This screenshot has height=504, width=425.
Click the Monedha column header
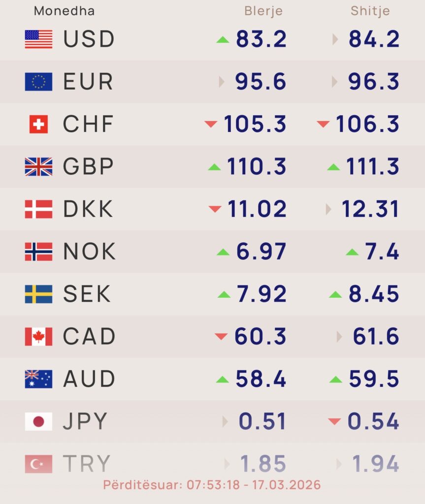tap(64, 11)
